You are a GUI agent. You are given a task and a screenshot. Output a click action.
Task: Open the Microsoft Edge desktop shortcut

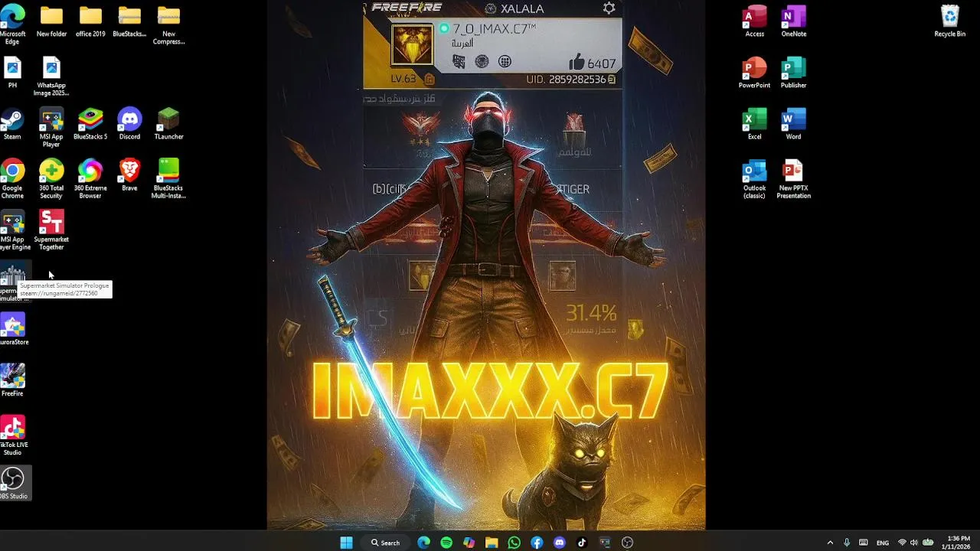[12, 24]
